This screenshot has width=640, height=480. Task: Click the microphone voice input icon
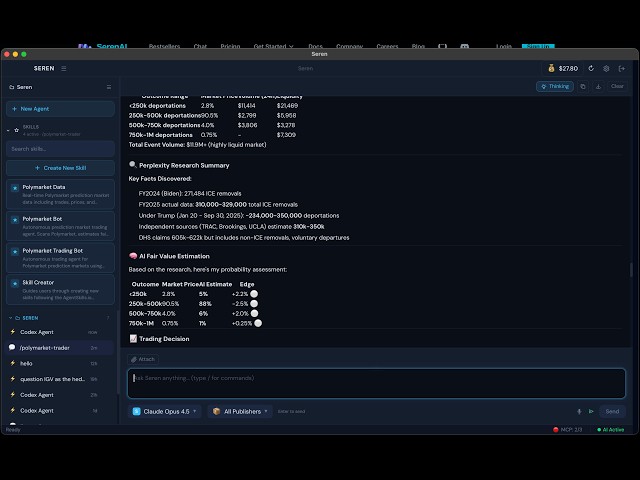pos(579,411)
